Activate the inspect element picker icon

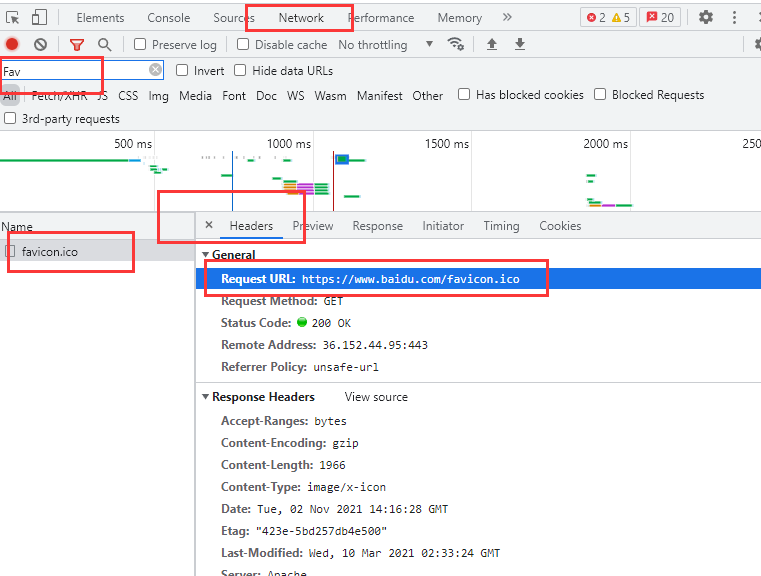click(13, 18)
